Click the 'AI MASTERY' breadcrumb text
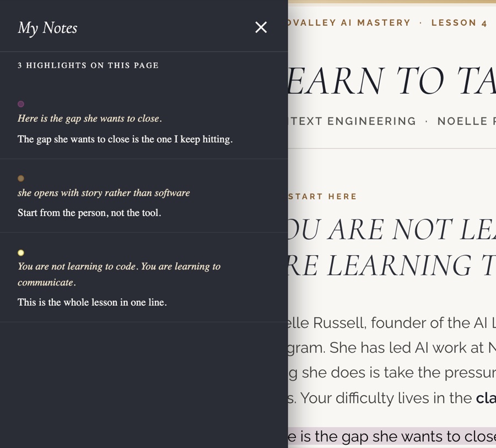The height and width of the screenshot is (448, 496). click(x=375, y=23)
